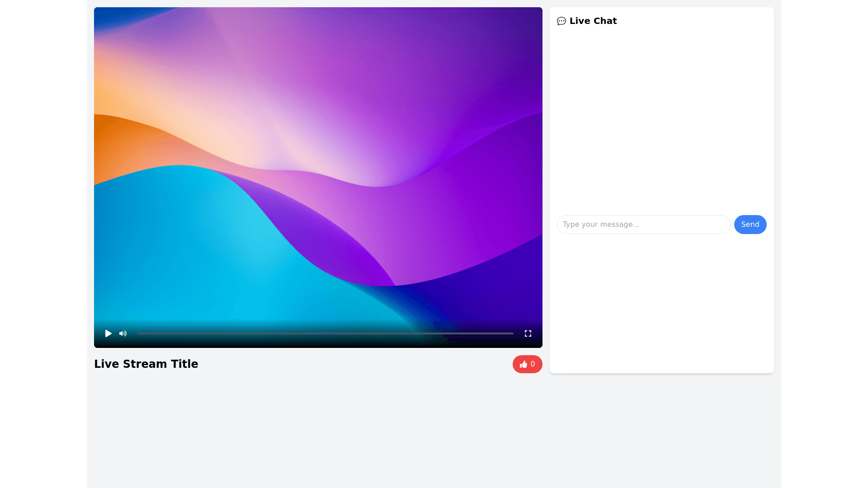Seek to the middle of video progress bar
868x488 pixels.
click(x=325, y=333)
